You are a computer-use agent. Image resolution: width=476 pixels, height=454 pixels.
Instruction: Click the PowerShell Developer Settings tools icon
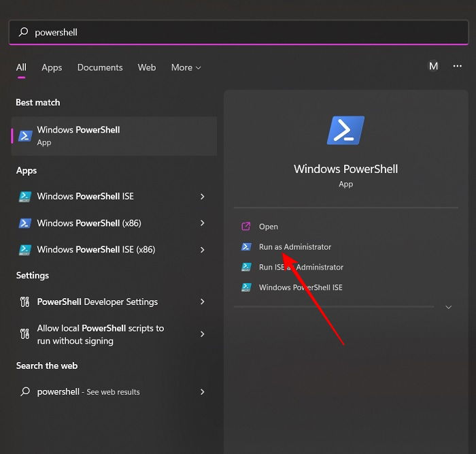(x=24, y=302)
